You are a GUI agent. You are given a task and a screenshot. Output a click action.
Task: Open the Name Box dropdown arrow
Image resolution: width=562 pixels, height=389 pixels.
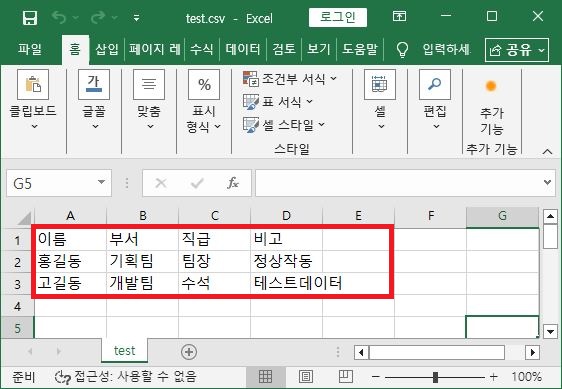pos(102,182)
